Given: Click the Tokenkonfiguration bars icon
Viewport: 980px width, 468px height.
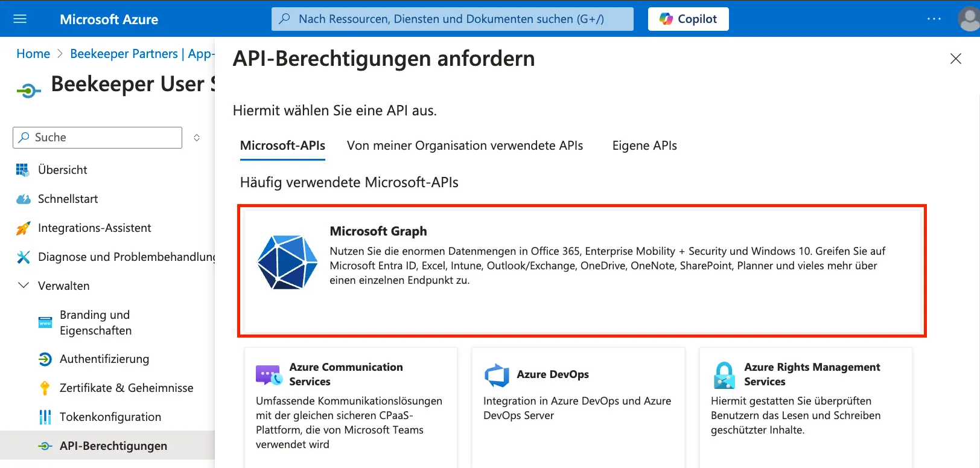Looking at the screenshot, I should pos(45,417).
